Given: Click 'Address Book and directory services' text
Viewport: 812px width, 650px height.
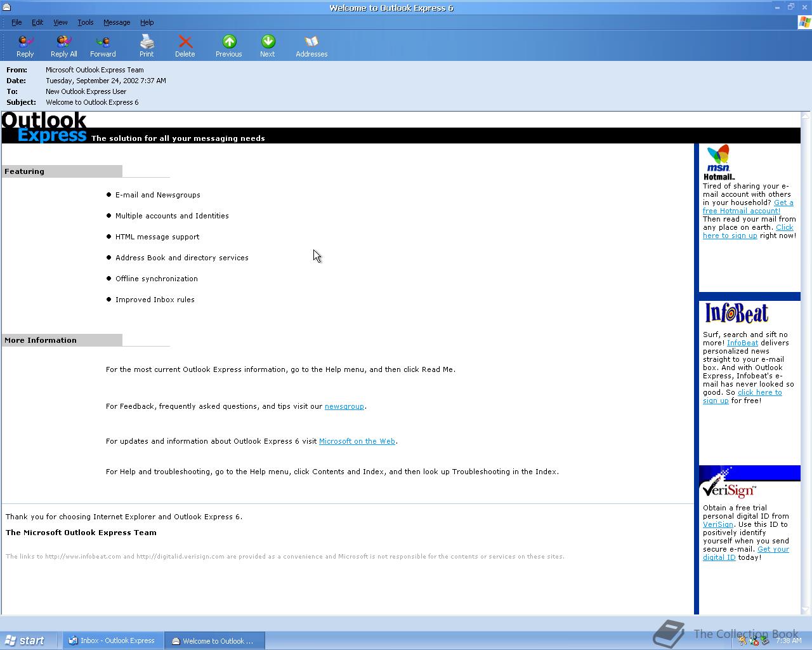Looking at the screenshot, I should coord(182,258).
